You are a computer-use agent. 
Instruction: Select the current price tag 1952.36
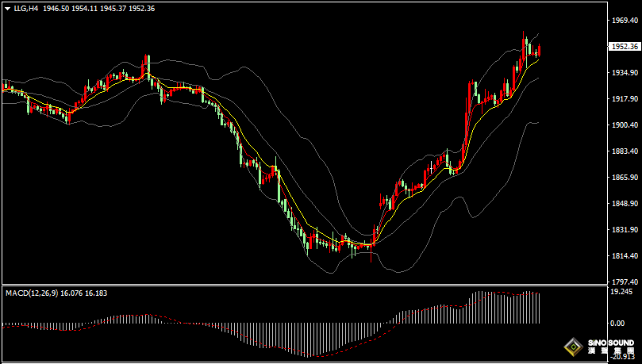pos(625,47)
